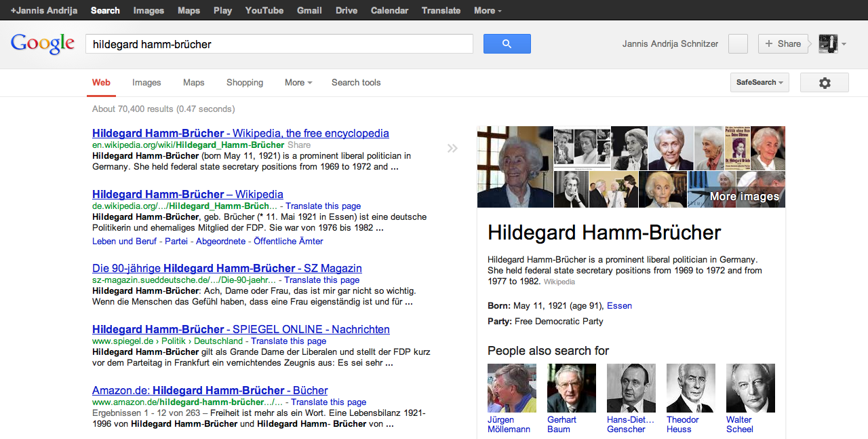
Task: Click the Google logo
Action: 43,43
